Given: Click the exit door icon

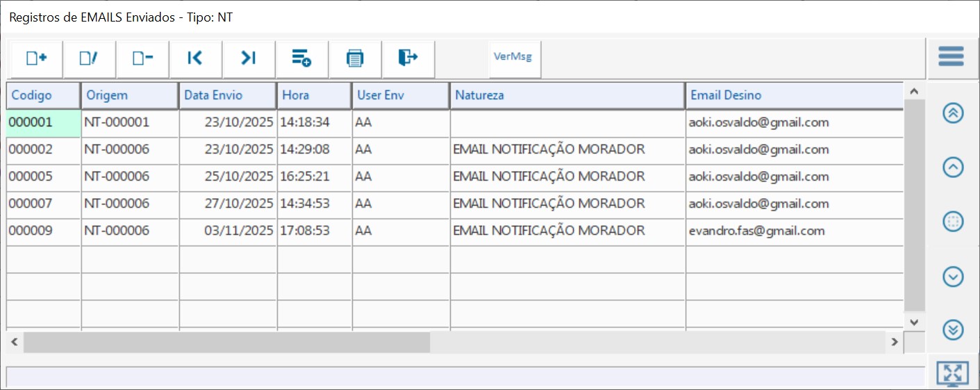Looking at the screenshot, I should pos(408,58).
